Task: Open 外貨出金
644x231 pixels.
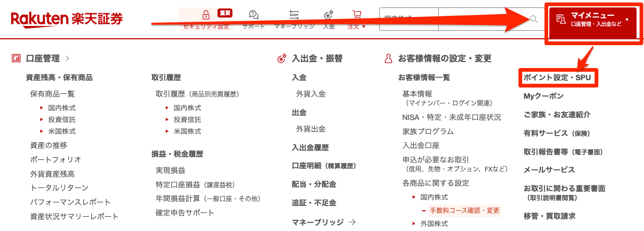Action: click(311, 129)
